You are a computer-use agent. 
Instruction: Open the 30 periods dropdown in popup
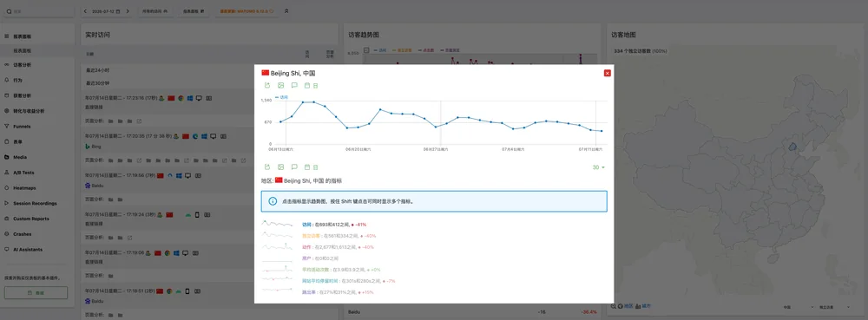[x=598, y=167]
